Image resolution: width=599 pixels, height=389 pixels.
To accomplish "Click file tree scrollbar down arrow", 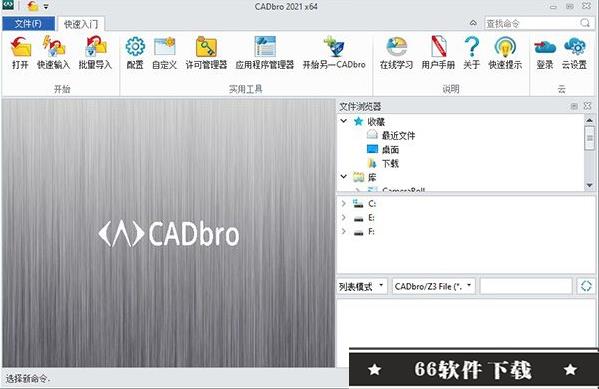I will coord(589,185).
